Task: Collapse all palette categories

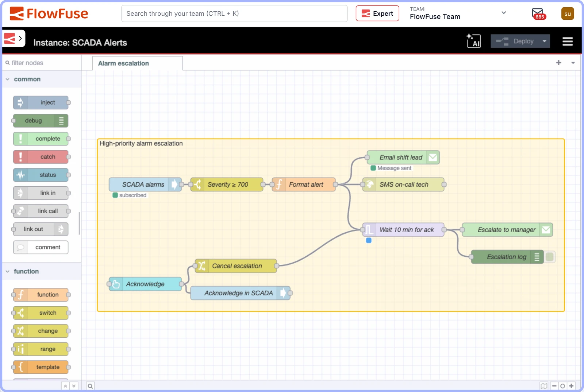Action: click(x=65, y=386)
